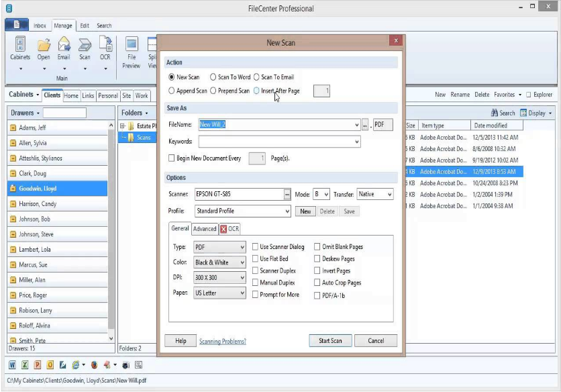The image size is (561, 392).
Task: Check Use Scanner Dialog
Action: pos(255,246)
